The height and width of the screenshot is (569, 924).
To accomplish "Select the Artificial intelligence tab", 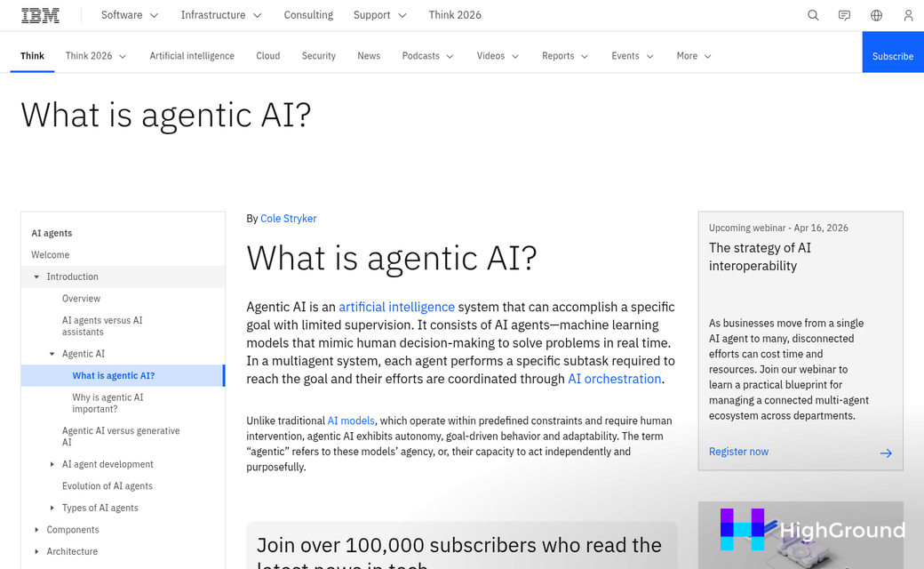I will pos(192,56).
